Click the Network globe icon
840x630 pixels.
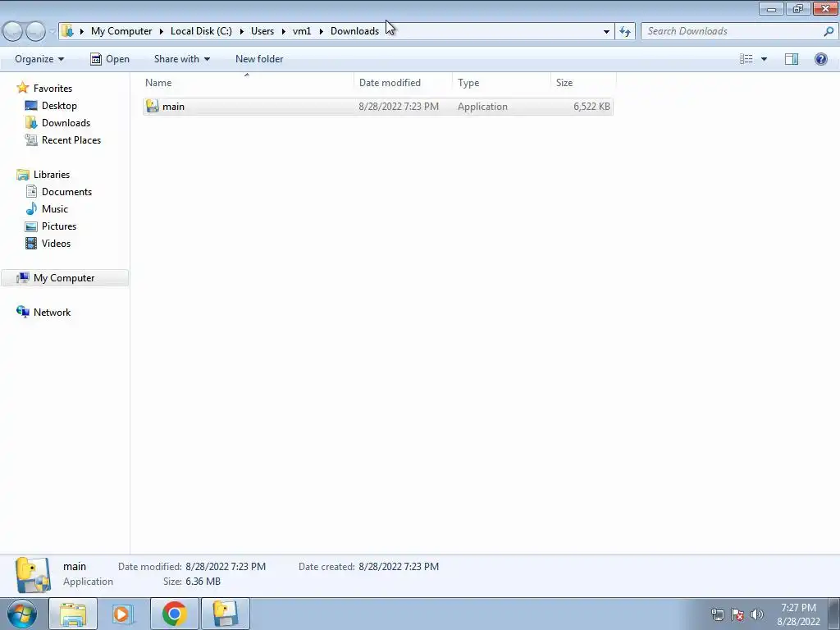[22, 312]
